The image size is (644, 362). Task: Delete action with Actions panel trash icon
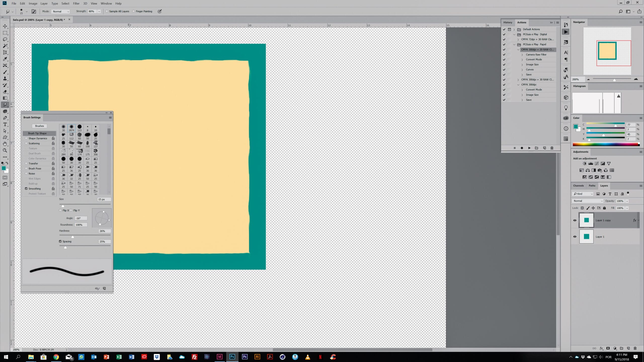[552, 148]
